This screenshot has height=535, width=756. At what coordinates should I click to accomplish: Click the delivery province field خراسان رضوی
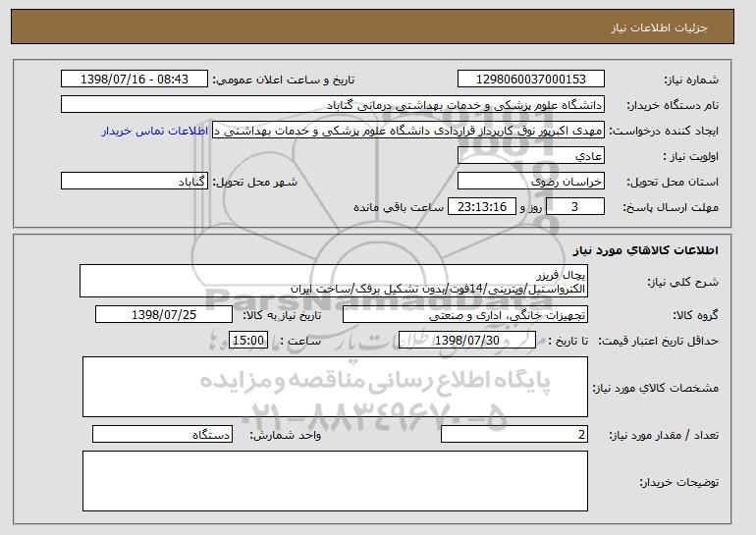[x=531, y=182]
